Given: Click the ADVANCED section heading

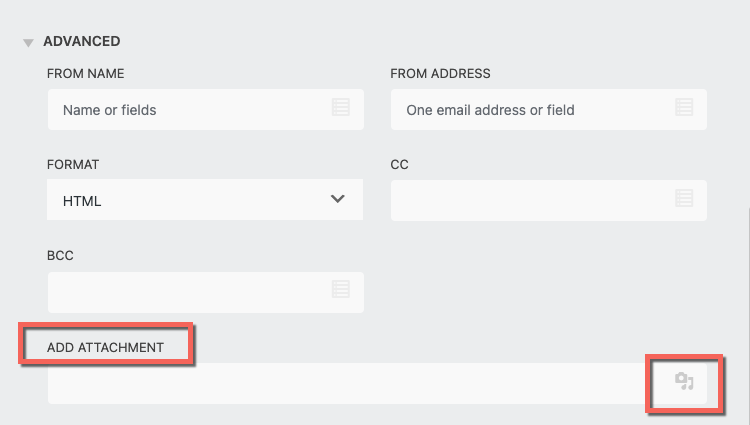Looking at the screenshot, I should pos(82,42).
